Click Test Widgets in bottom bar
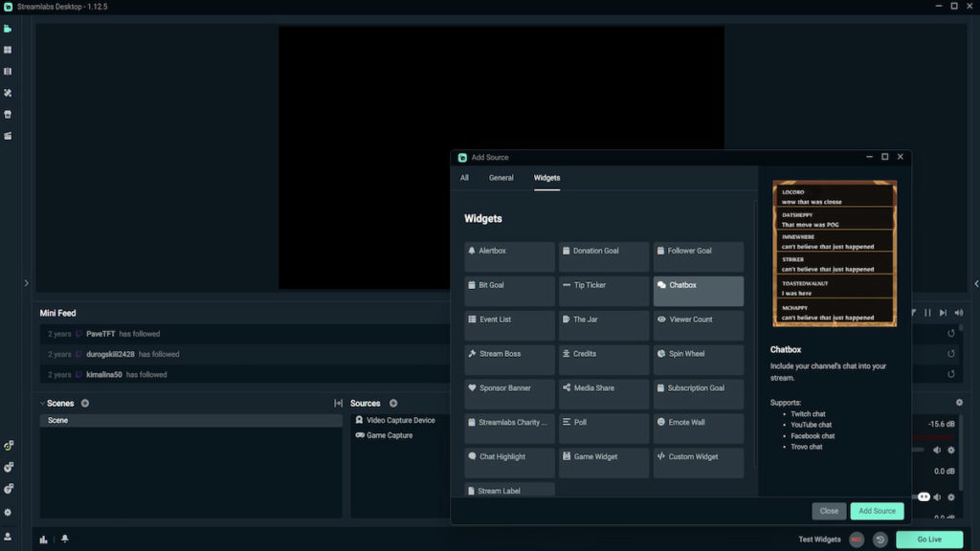Screen dimensions: 980x551 coord(819,540)
